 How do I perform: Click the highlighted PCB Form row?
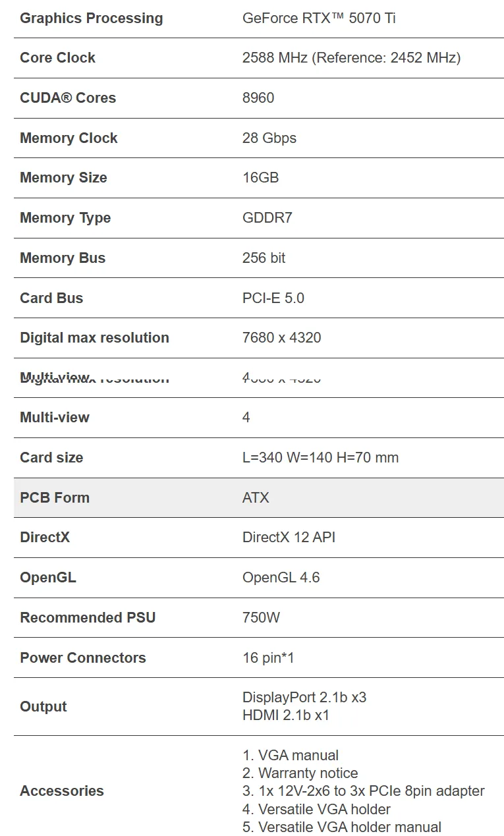pyautogui.click(x=259, y=498)
